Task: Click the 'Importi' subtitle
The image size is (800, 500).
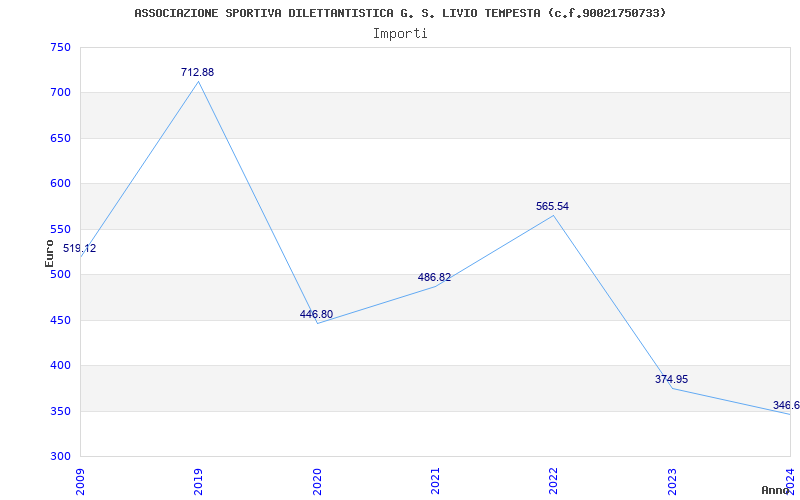Action: (x=400, y=34)
